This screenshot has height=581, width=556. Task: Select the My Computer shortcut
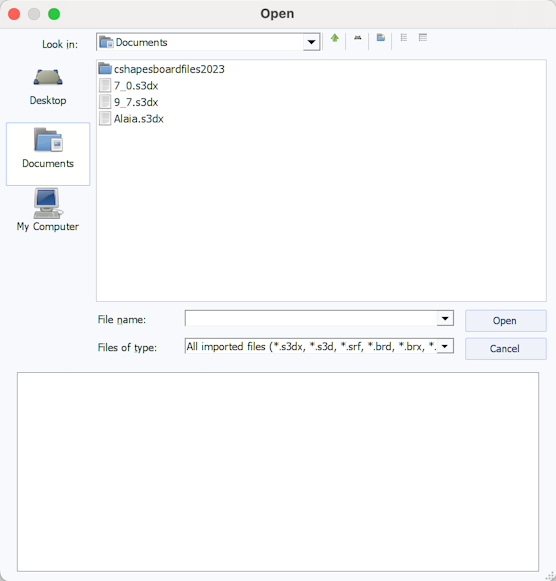(48, 210)
